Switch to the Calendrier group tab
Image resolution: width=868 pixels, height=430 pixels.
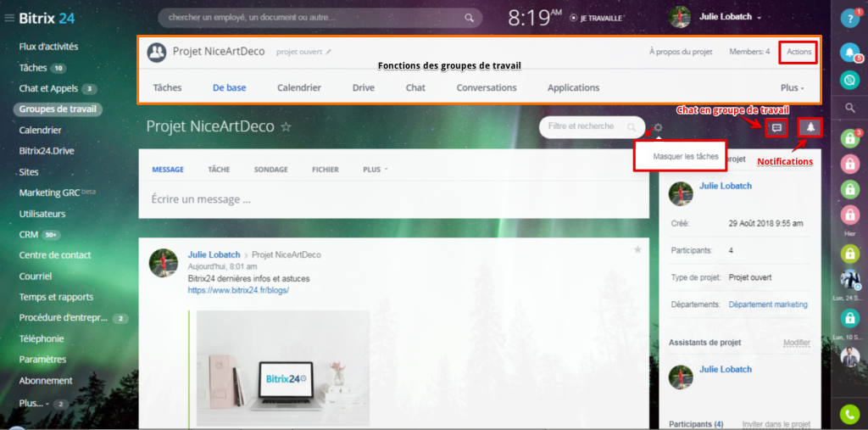click(x=299, y=87)
